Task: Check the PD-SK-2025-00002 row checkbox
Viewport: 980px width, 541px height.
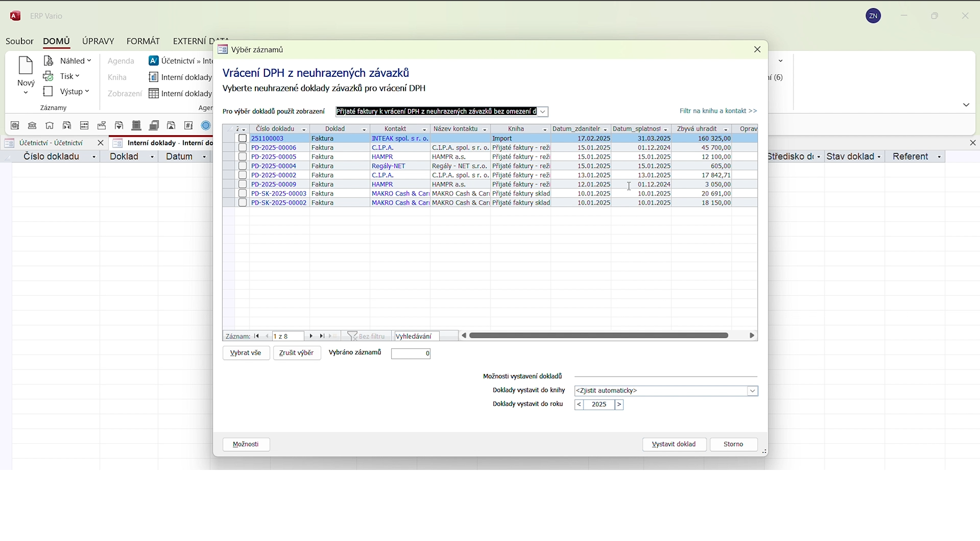Action: 243,203
